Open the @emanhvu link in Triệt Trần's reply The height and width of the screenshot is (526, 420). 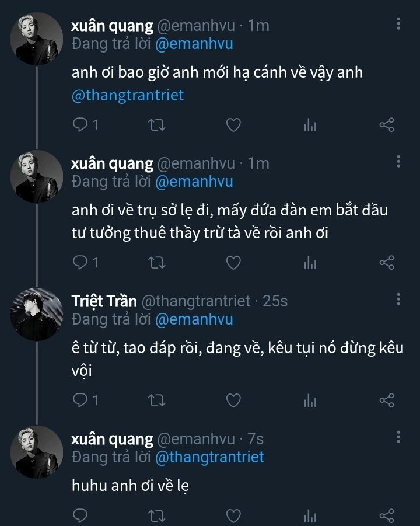click(194, 319)
